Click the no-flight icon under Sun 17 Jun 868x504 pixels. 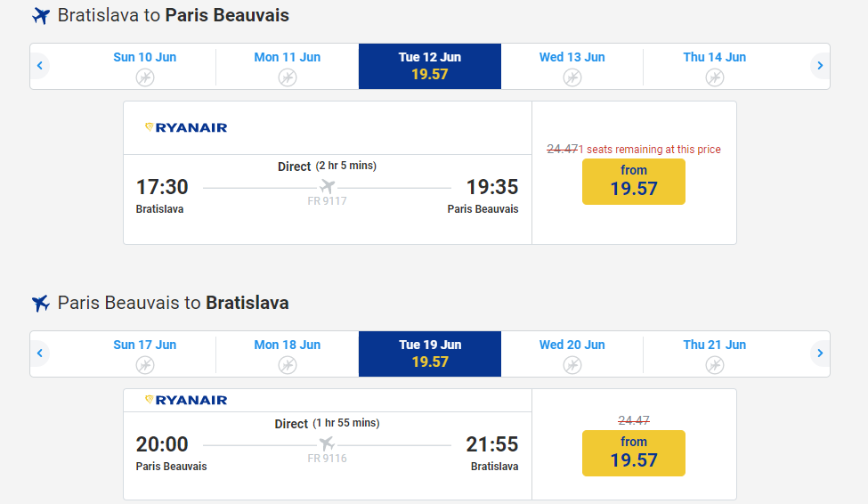pyautogui.click(x=144, y=365)
